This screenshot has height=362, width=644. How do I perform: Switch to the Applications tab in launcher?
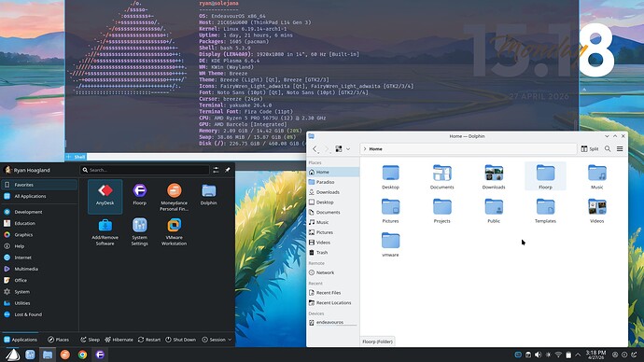(x=21, y=340)
